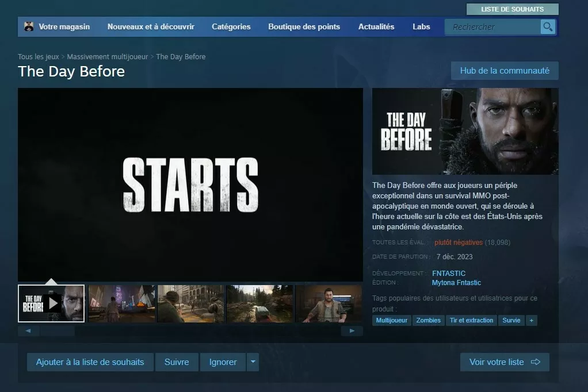Open Liste de souhaits button
This screenshot has width=588, height=392.
[512, 9]
